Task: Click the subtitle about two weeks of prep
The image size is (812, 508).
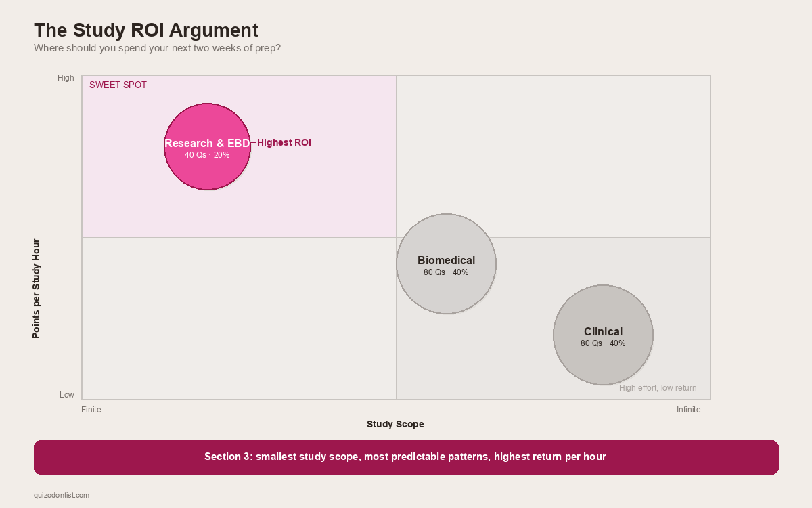Action: pyautogui.click(x=157, y=48)
